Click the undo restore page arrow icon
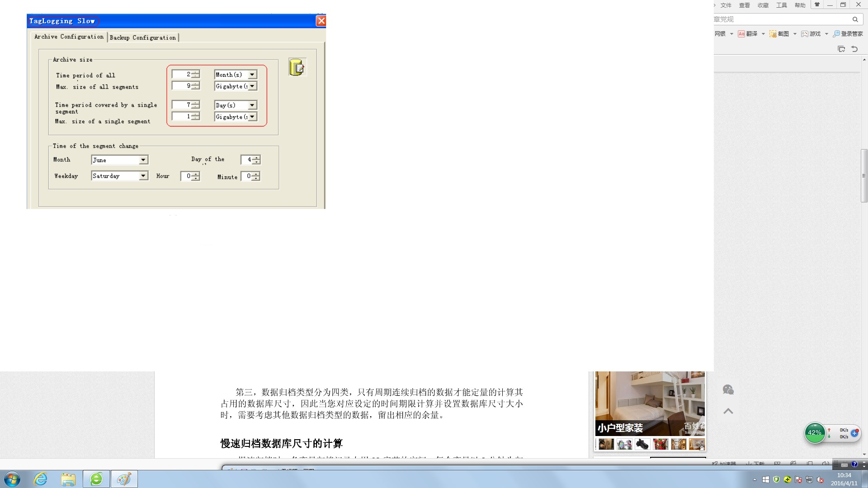868x488 pixels. [854, 49]
